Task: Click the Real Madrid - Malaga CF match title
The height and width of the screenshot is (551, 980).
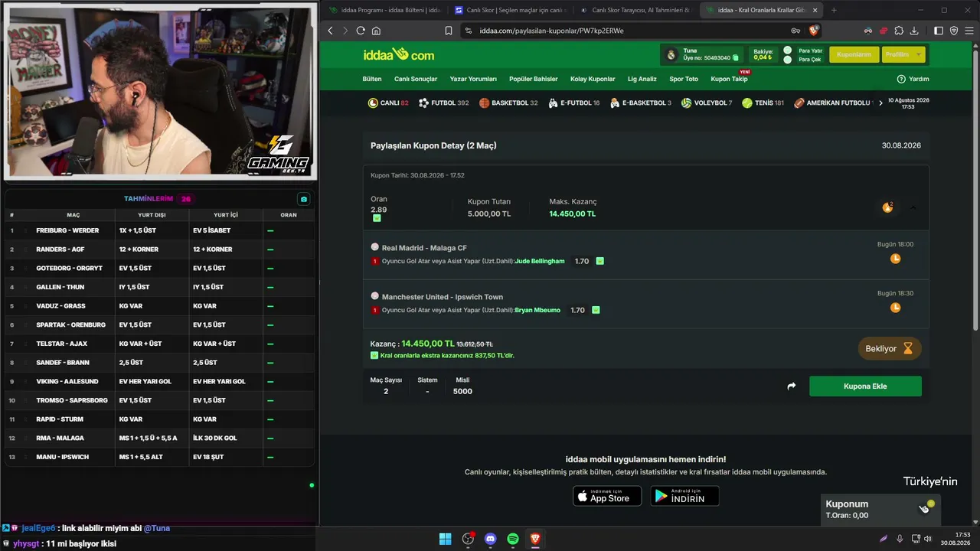Action: pyautogui.click(x=424, y=248)
